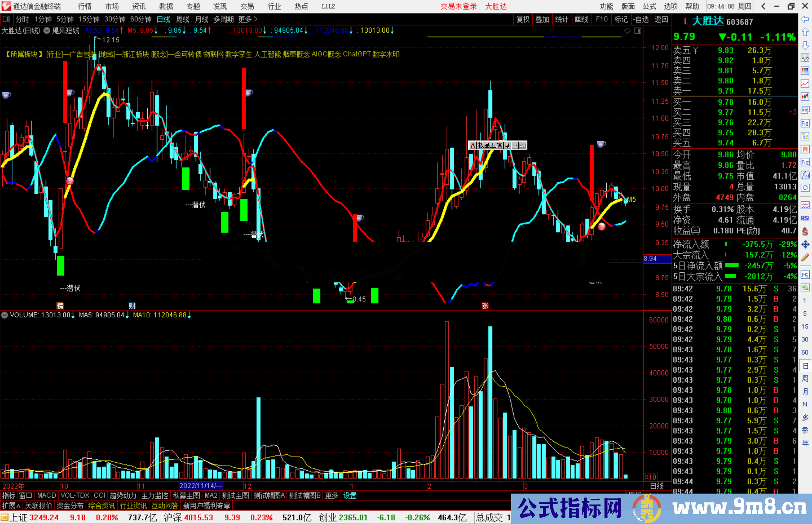Toggle the circle icon beside 飓风短线 indicator
Image resolution: width=812 pixels, height=524 pixels.
point(47,30)
